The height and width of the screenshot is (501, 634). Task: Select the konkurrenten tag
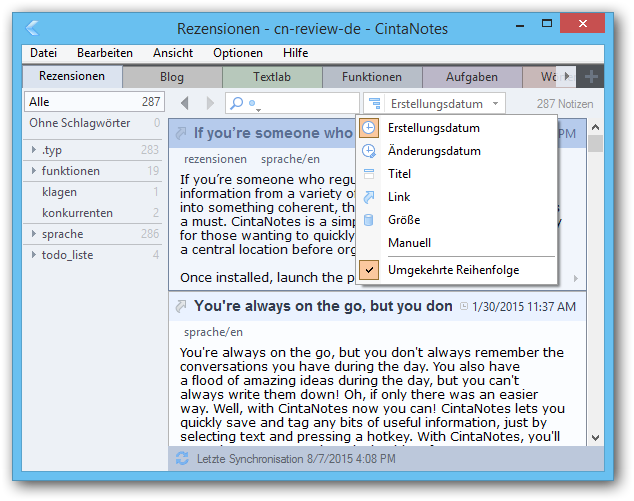[x=95, y=213]
